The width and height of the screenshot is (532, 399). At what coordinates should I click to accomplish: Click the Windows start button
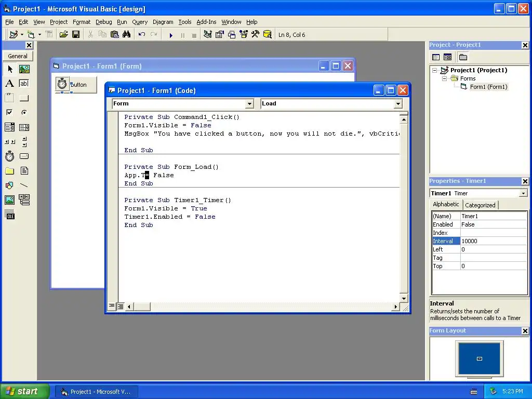point(24,391)
